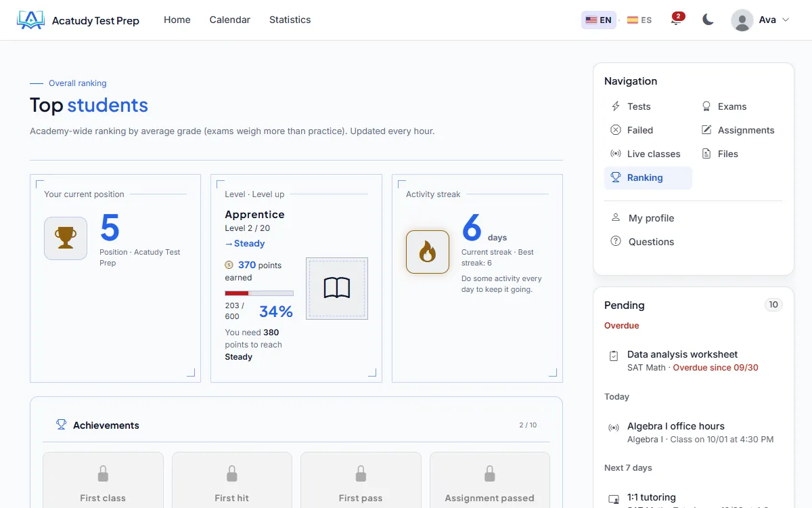Click the lock icon on Assignment passed card
This screenshot has width=812, height=508.
click(490, 473)
